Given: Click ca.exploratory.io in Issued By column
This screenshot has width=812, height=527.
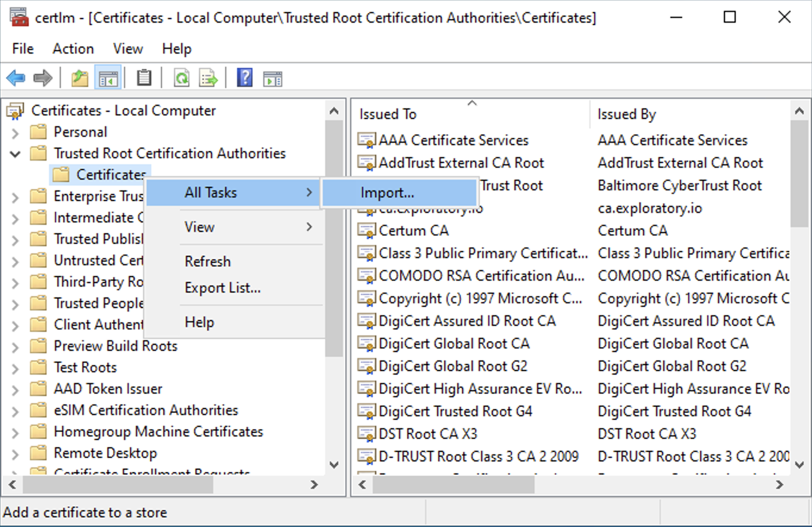Looking at the screenshot, I should pyautogui.click(x=649, y=208).
